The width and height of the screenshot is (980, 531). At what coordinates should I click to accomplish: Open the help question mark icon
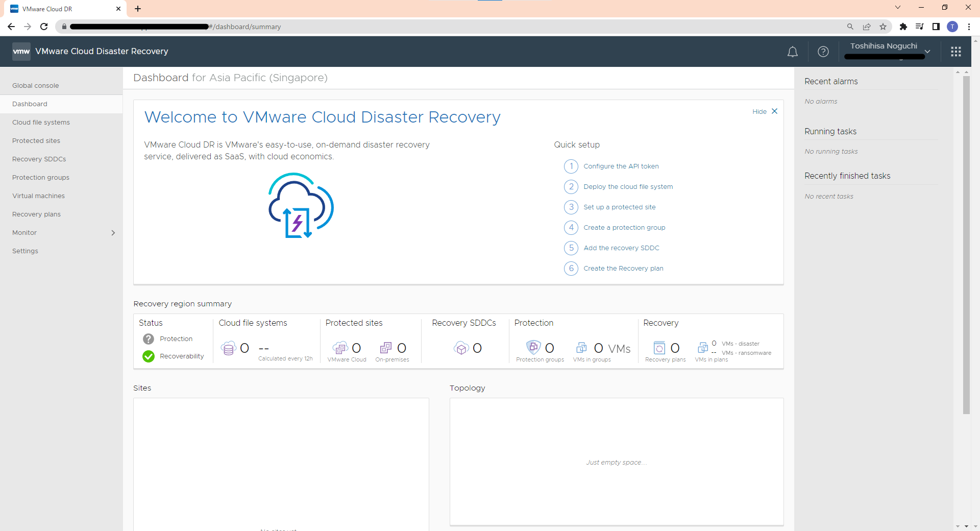point(823,52)
